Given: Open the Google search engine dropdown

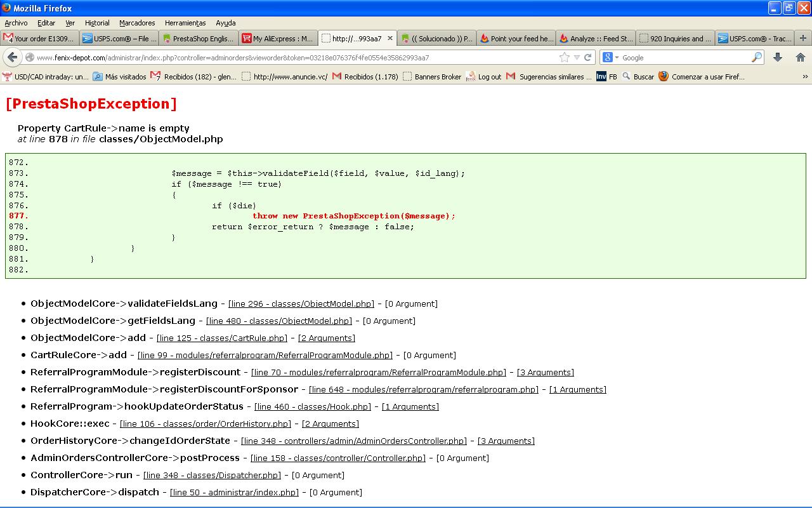Looking at the screenshot, I should (x=610, y=57).
